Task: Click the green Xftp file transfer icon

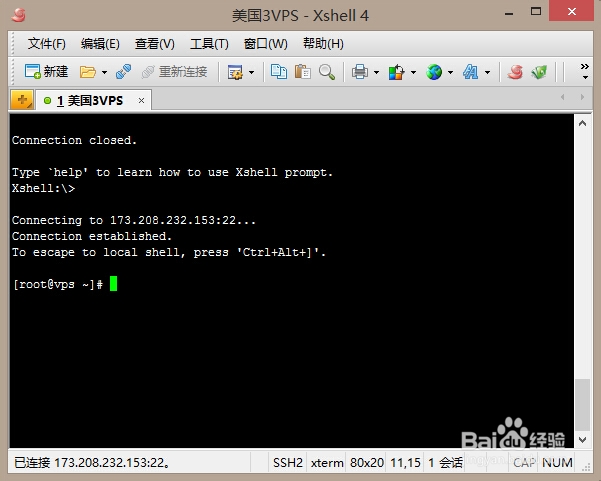Action: coord(539,72)
